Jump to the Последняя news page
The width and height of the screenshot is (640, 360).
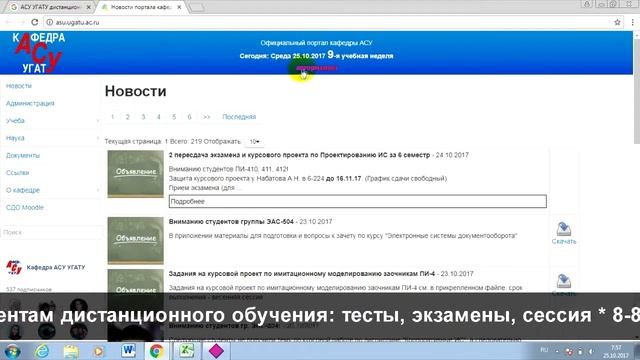[239, 117]
